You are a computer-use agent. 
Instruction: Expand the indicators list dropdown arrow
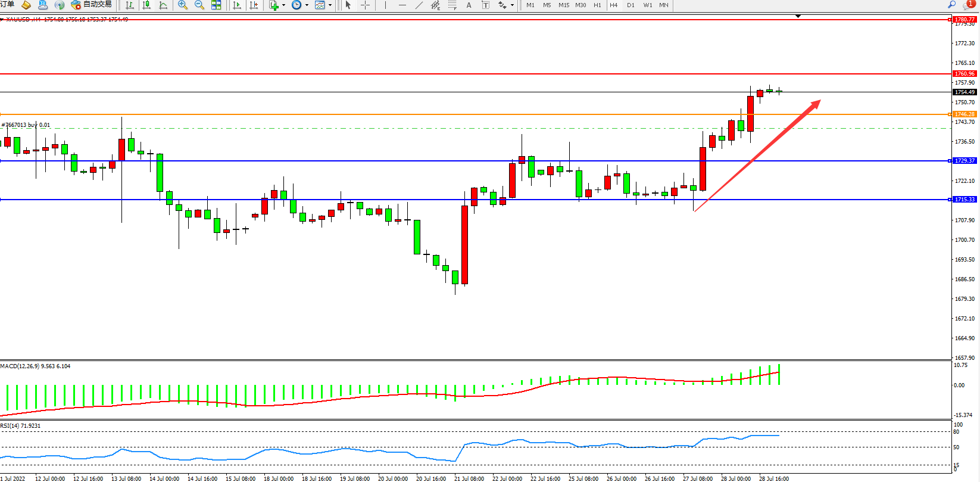[x=283, y=5]
